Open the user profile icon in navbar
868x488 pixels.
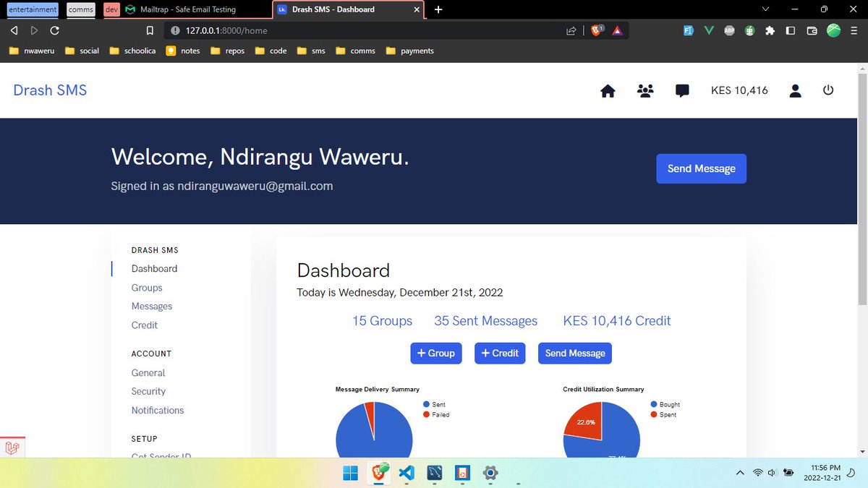[x=795, y=90]
